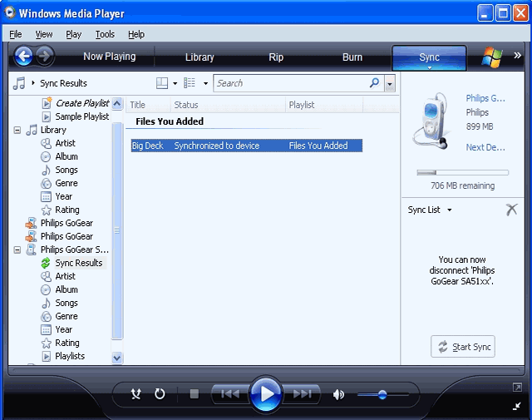Select Songs under Philips GoGear S...
Screen dimensions: 532x420
66,303
